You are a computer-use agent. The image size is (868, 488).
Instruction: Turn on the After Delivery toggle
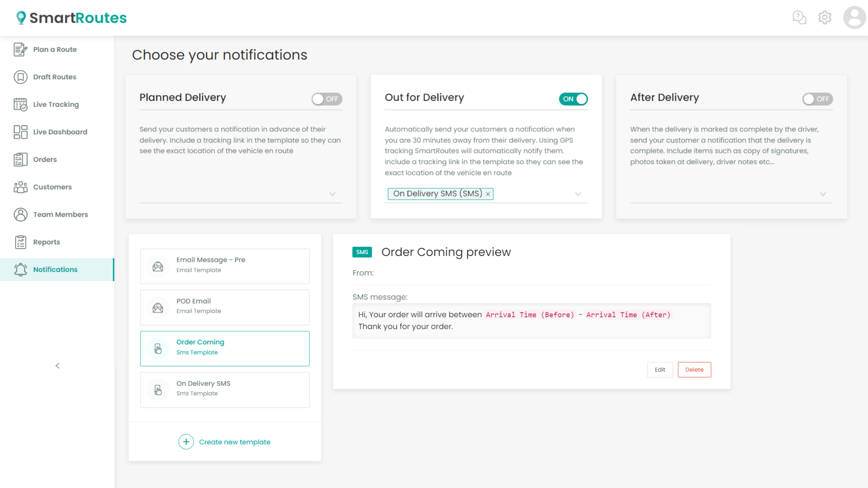coord(817,99)
